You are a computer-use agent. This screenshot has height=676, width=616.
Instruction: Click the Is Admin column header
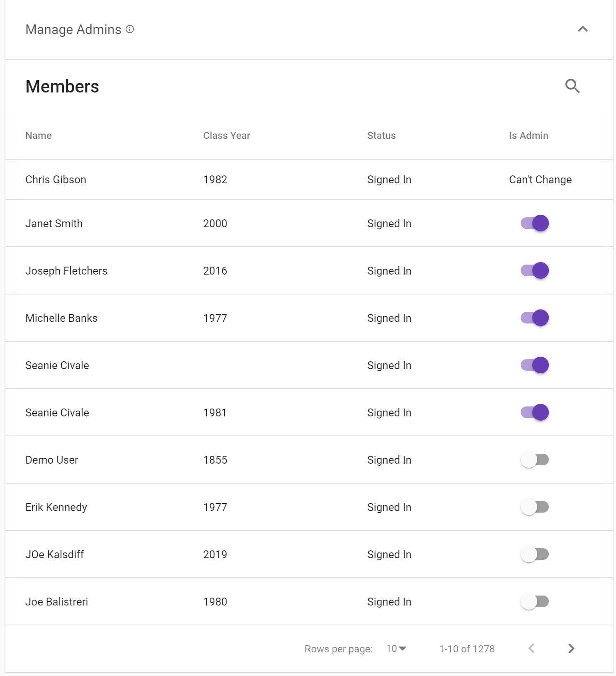pos(529,136)
